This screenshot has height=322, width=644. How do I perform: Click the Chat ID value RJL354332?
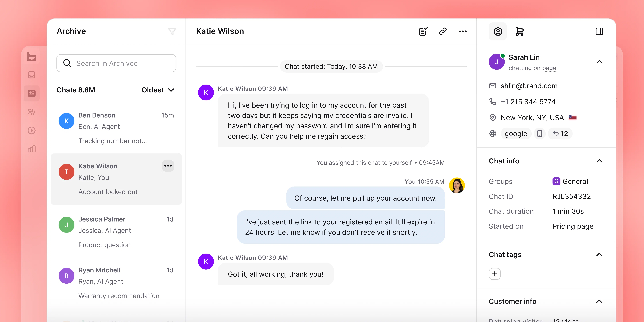tap(572, 196)
